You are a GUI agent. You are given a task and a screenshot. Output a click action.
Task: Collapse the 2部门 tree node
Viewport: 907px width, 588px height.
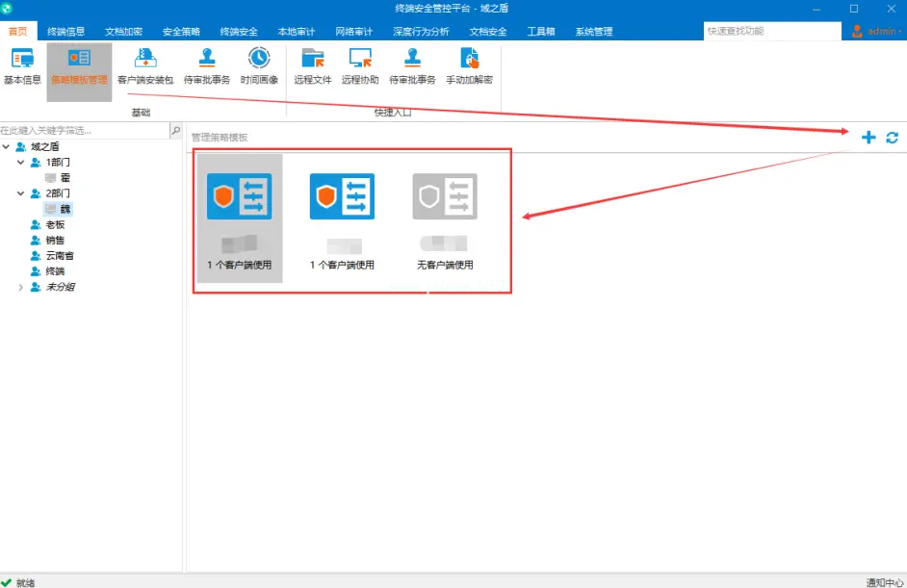point(21,193)
